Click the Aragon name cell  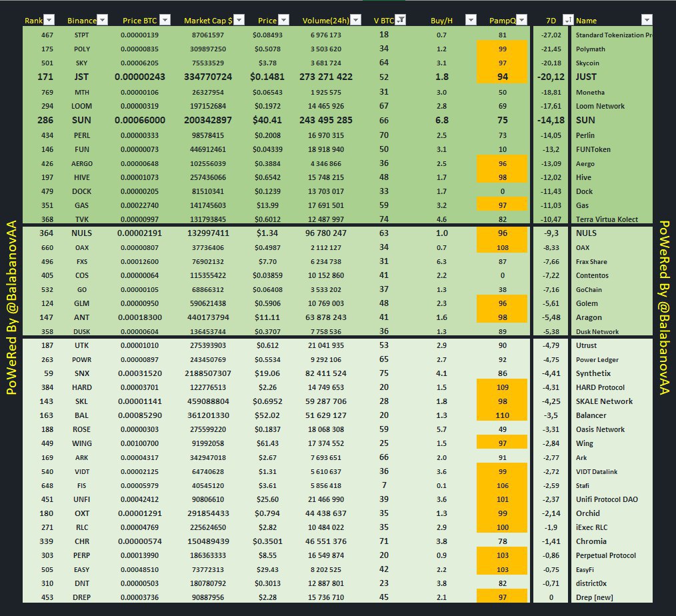pos(589,317)
